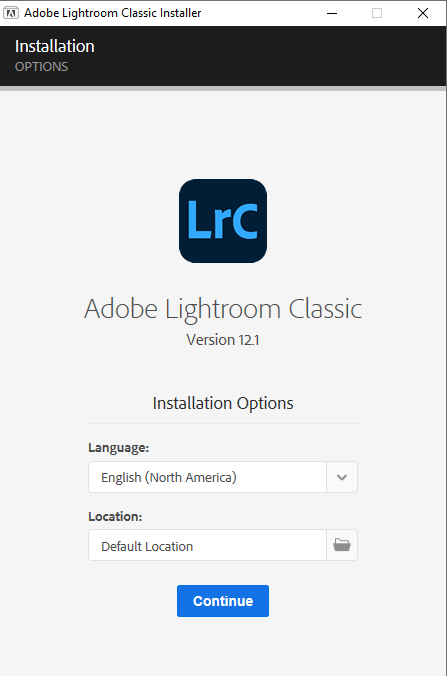Click the gray progress strip below header
The height and width of the screenshot is (676, 447).
223,88
